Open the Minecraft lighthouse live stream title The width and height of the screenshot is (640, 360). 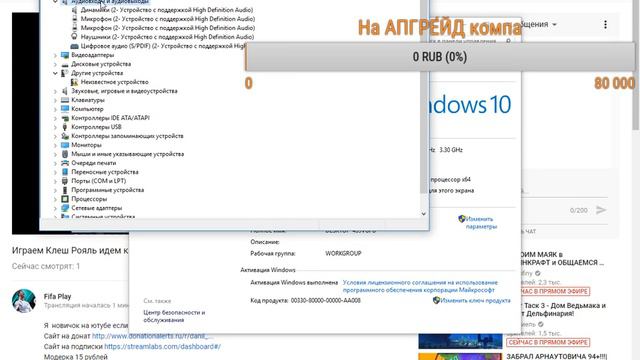pyautogui.click(x=562, y=258)
